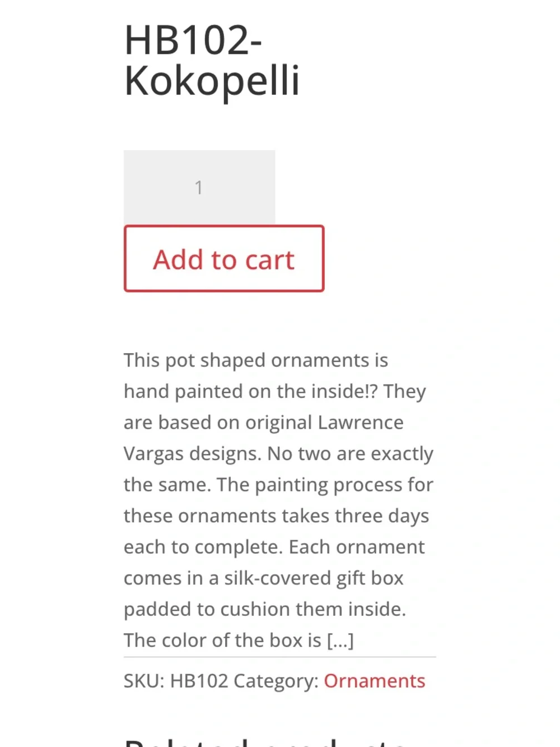The image size is (560, 747).
Task: Click the Add to cart button
Action: point(224,258)
